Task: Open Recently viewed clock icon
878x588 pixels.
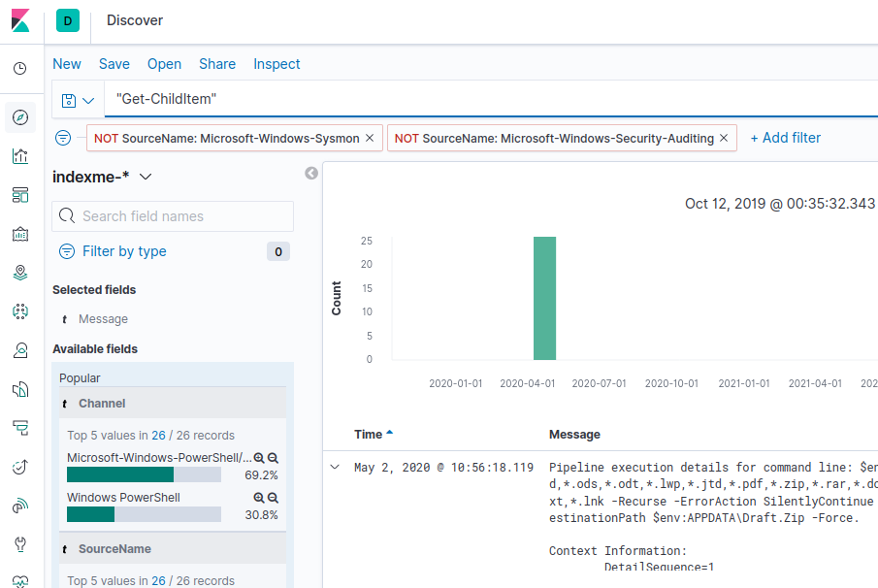Action: pos(20,68)
